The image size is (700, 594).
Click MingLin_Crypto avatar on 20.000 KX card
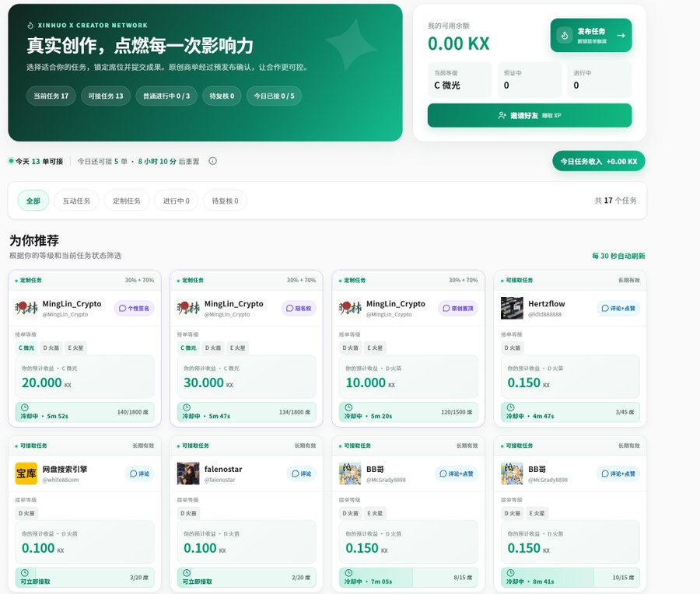26,309
